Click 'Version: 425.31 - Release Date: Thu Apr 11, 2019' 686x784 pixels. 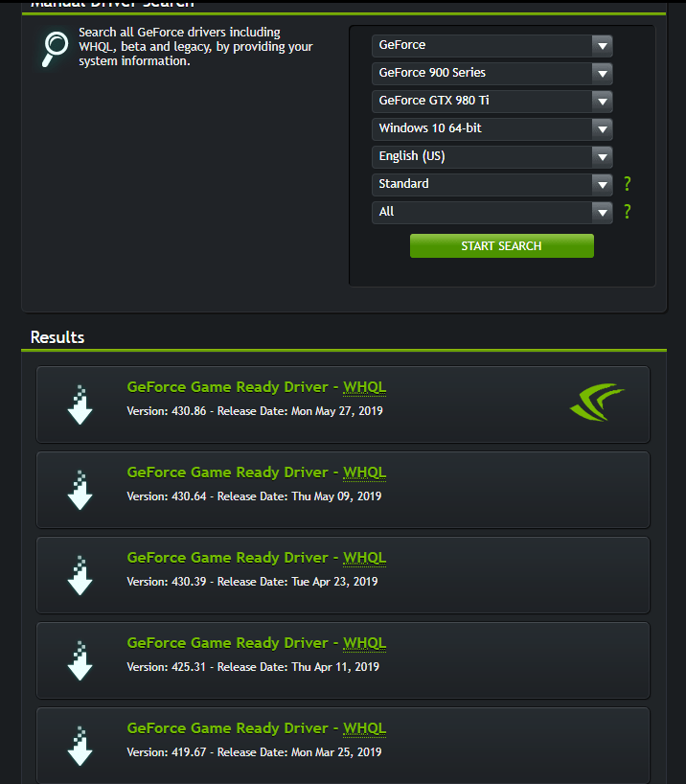coord(253,667)
